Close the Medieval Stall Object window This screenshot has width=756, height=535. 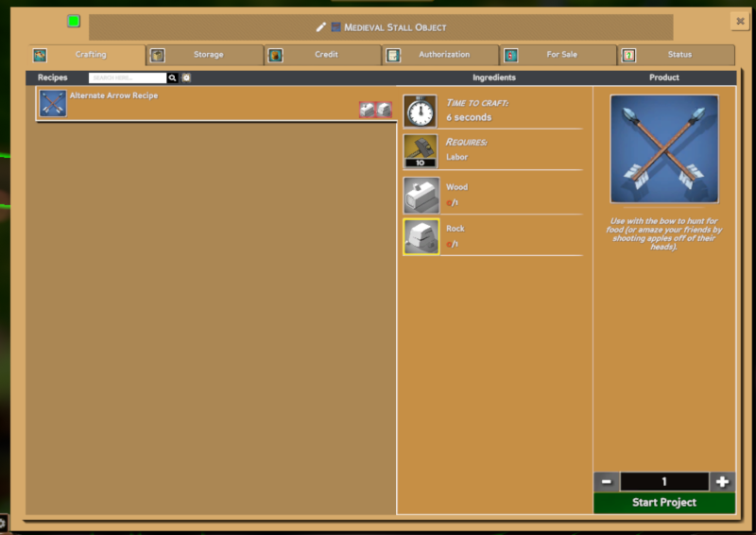click(x=740, y=21)
